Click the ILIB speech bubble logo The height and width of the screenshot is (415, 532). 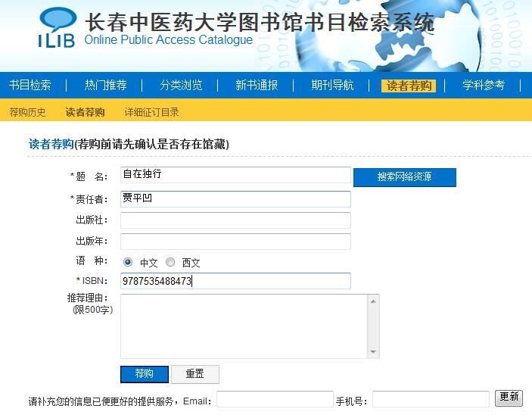tap(57, 27)
